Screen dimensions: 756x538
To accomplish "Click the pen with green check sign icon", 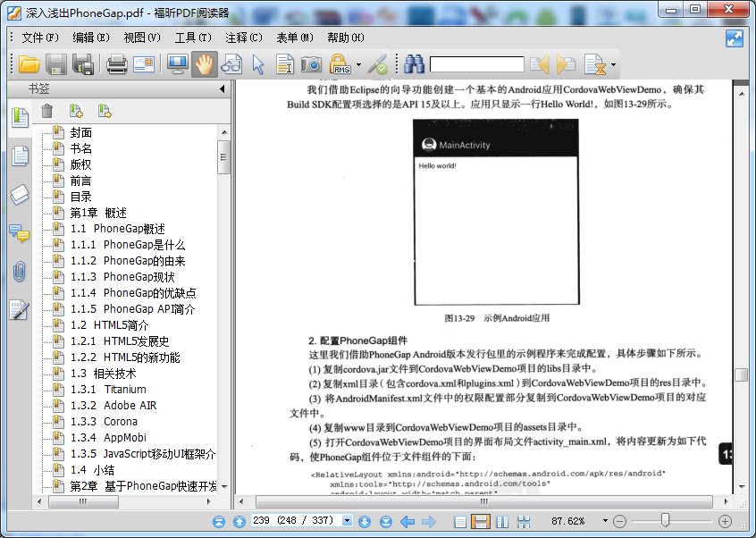I will point(377,64).
